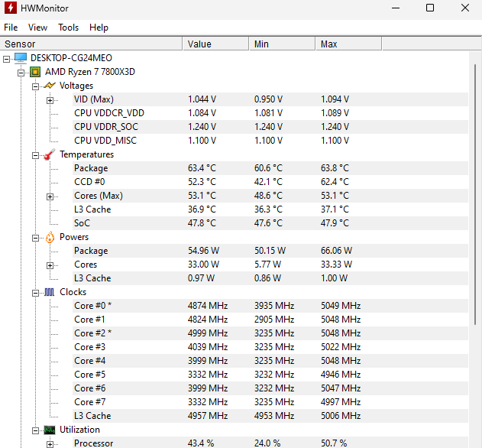Click the Clocks group label

pyautogui.click(x=73, y=292)
